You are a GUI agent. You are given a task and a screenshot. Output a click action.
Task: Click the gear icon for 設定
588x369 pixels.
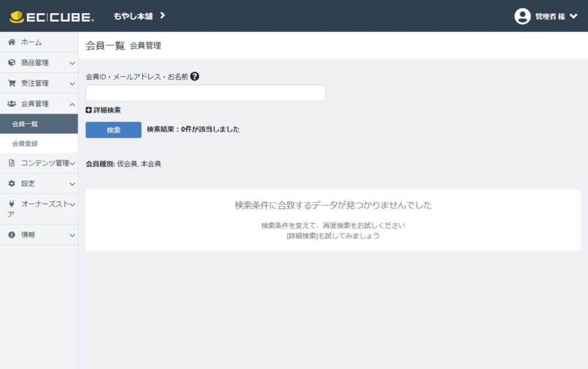pyautogui.click(x=11, y=184)
